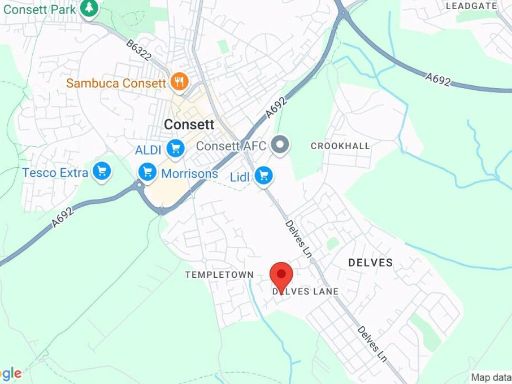Screen dimensions: 512x384
Task: Open the Sambuca Consett restaurant icon
Action: 179,82
